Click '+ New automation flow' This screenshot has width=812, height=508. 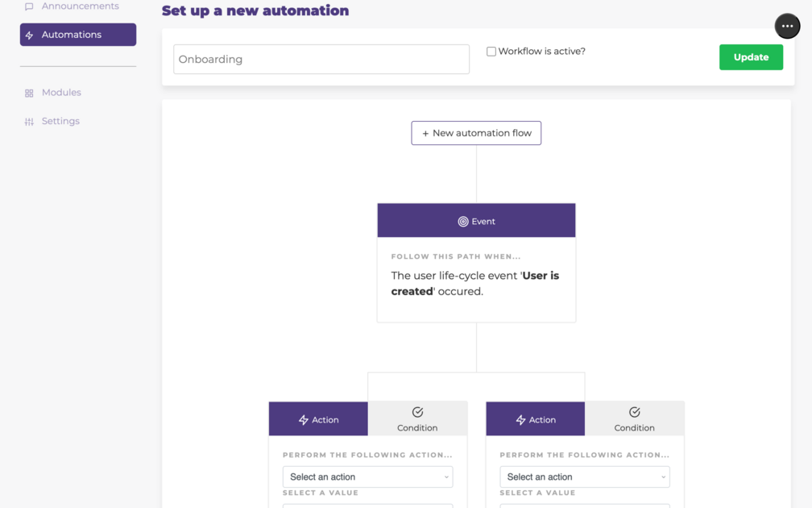tap(476, 133)
